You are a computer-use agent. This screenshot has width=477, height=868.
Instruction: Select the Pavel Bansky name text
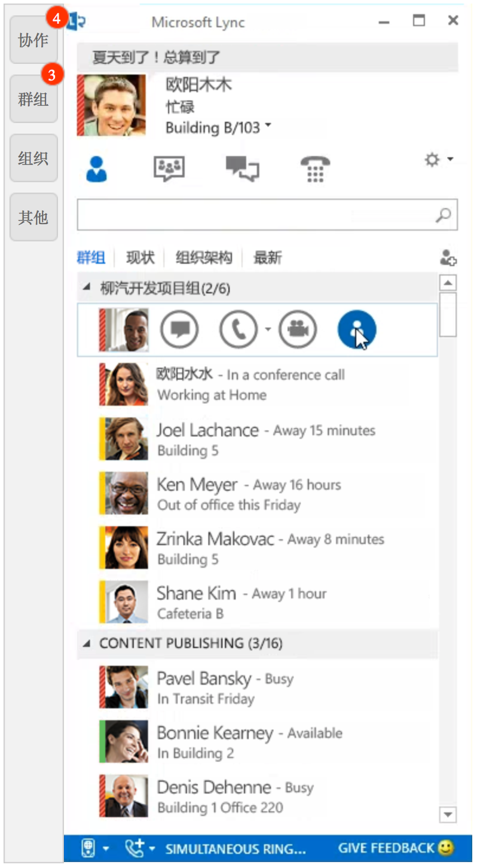point(204,678)
